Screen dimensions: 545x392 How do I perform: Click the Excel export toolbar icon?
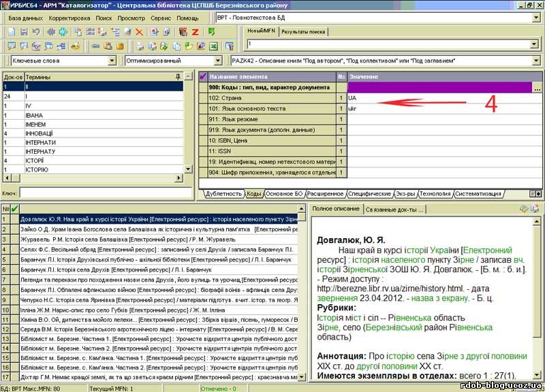pyautogui.click(x=213, y=46)
